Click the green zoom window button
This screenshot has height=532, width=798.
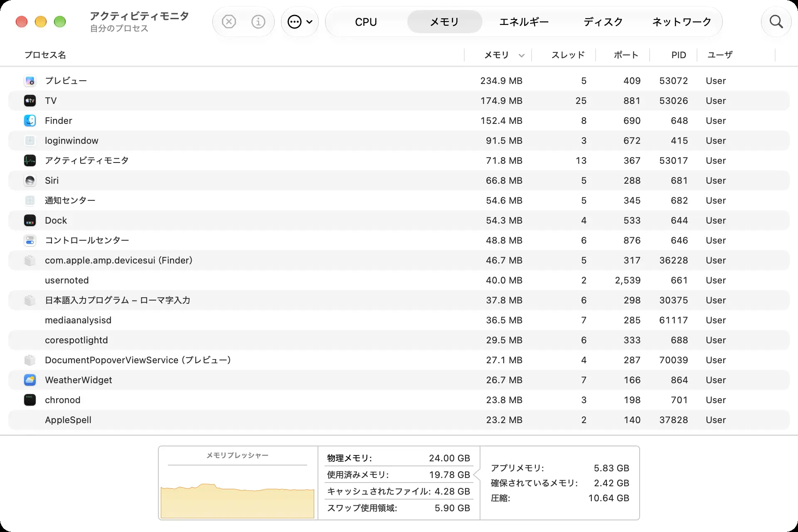(60, 22)
